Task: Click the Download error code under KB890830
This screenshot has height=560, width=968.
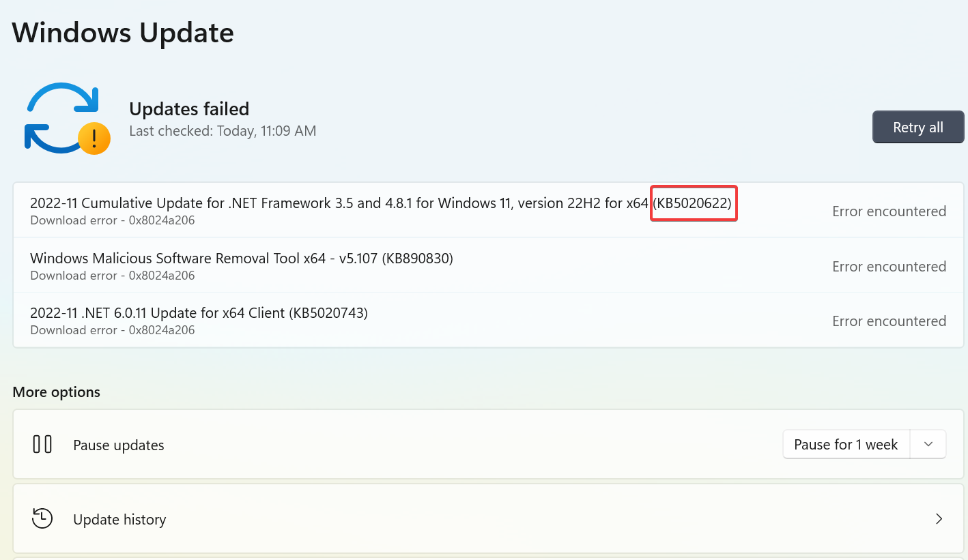Action: tap(113, 276)
